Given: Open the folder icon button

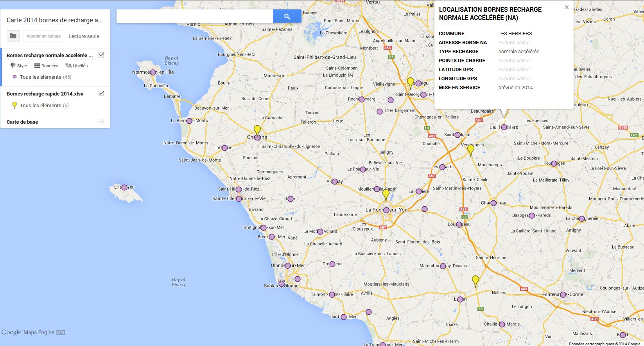Looking at the screenshot, I should [13, 36].
